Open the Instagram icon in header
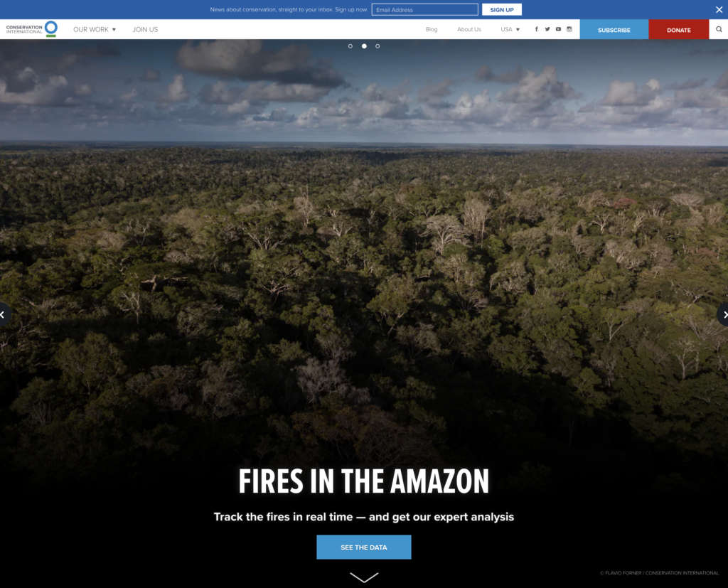Viewport: 728px width, 588px height. [x=569, y=29]
